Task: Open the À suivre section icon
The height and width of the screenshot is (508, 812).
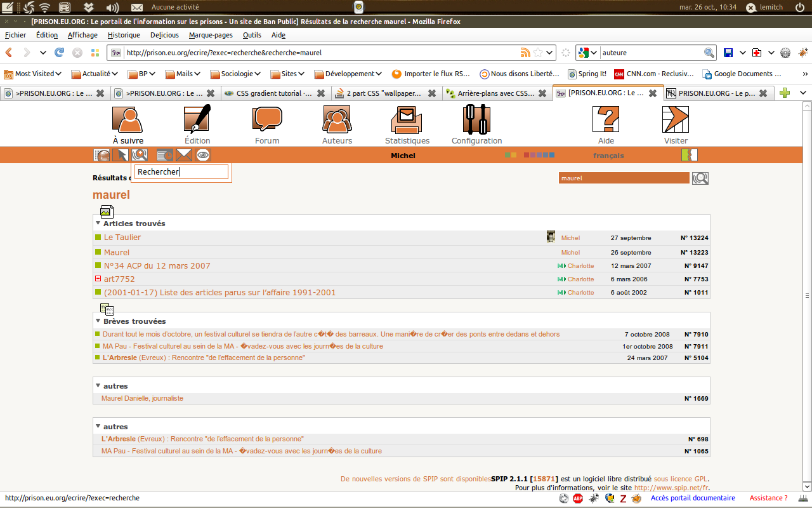Action: 128,119
